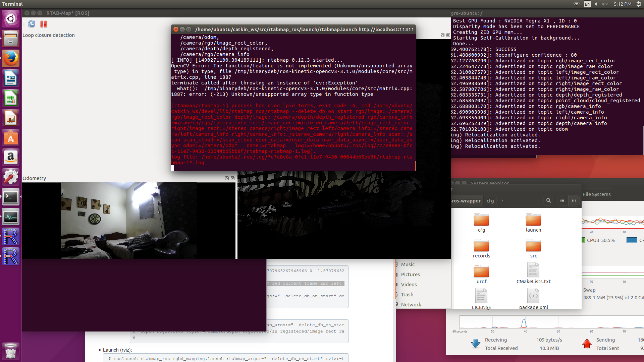This screenshot has width=644, height=362.
Task: Open Firefox from the launcher
Action: click(x=11, y=59)
